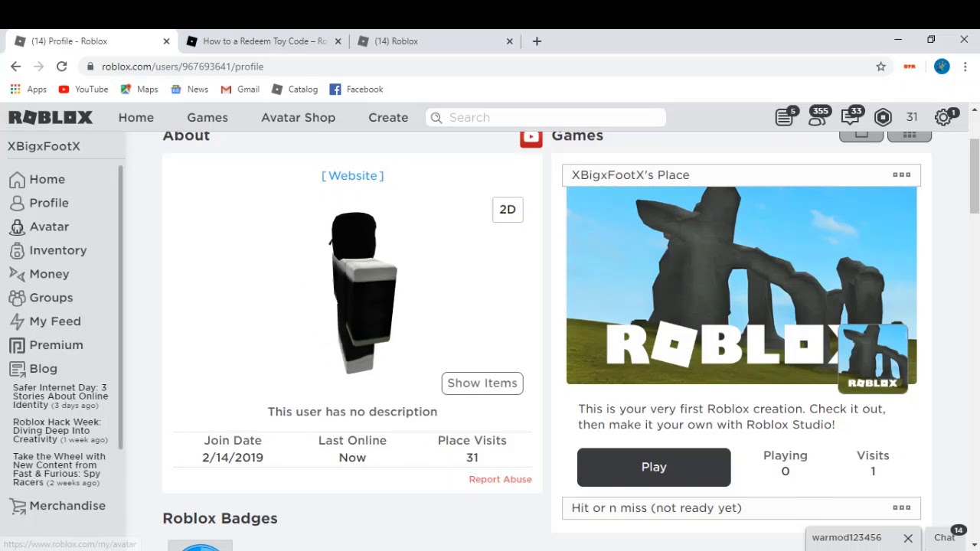Open options menu for XBigxFootX's Place
Screen dimensions: 980x551
(902, 174)
